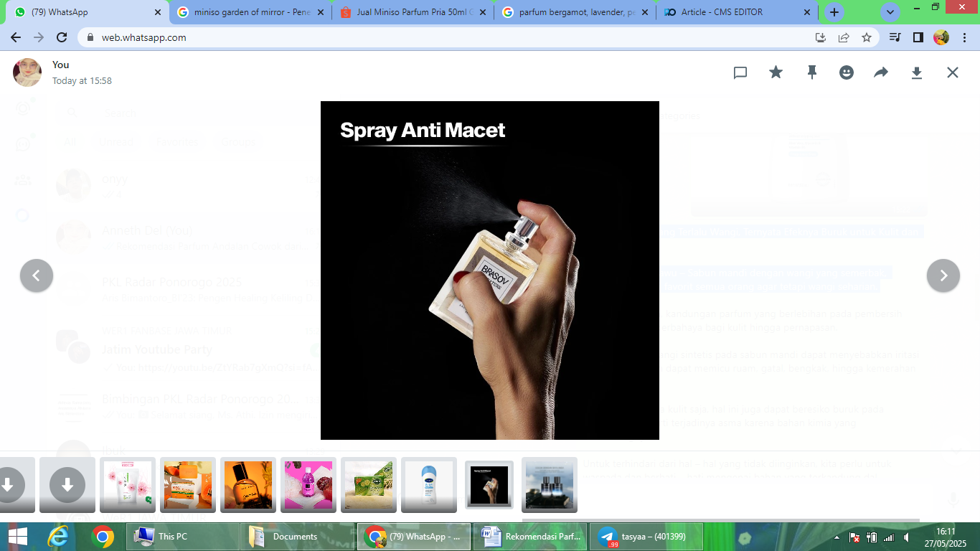Select the green soap box thumbnail
This screenshot has height=551, width=980.
click(x=369, y=485)
